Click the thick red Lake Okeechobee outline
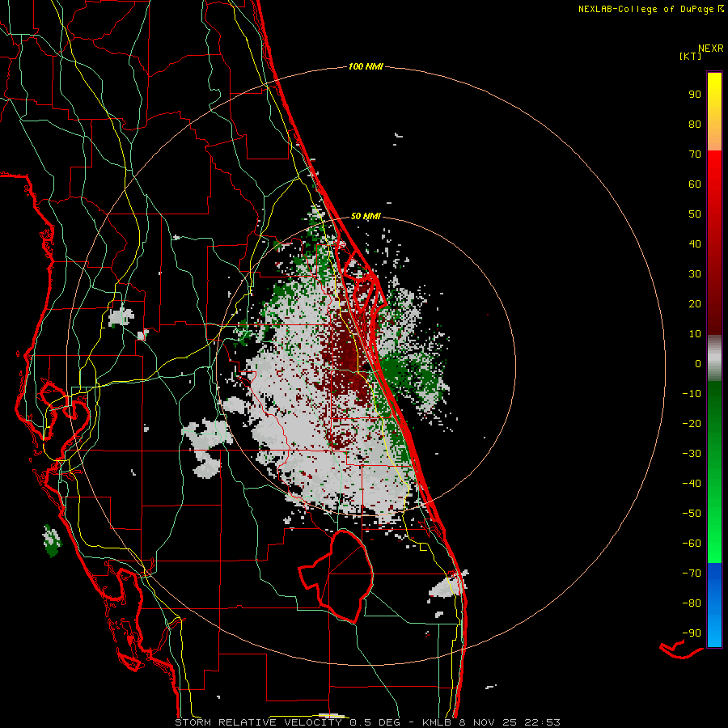The image size is (728, 728). point(337,576)
